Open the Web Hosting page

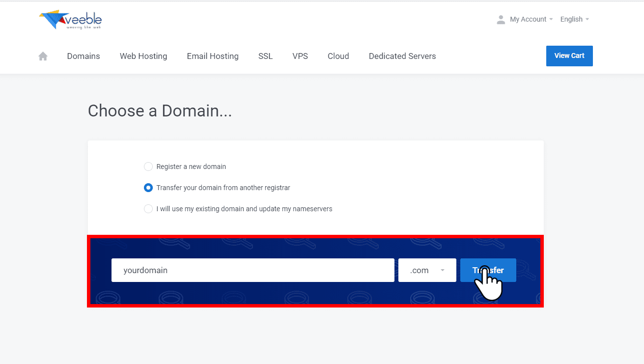tap(143, 56)
